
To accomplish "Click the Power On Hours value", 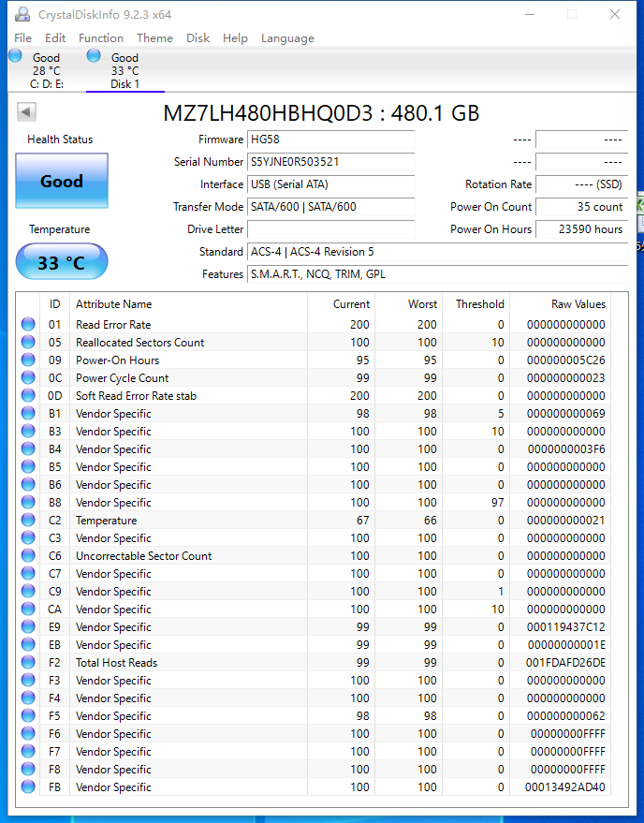I will [x=581, y=229].
